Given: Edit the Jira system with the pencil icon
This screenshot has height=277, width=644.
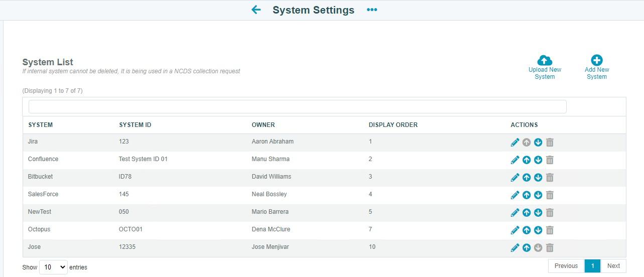Looking at the screenshot, I should (515, 143).
